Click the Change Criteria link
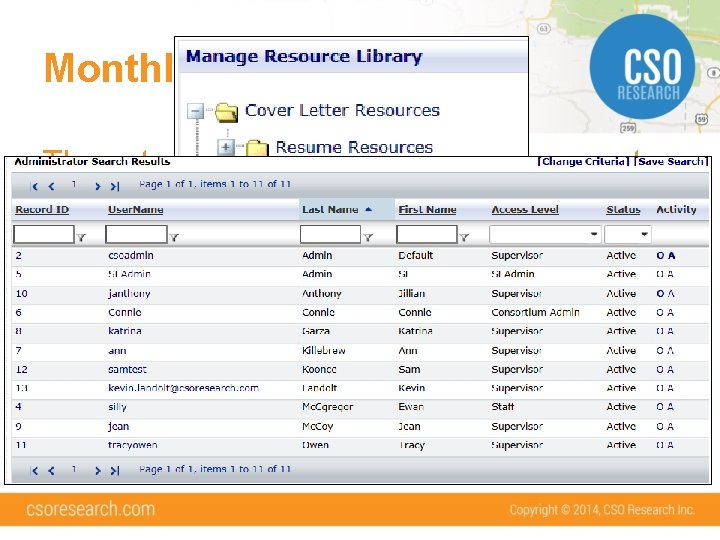The height and width of the screenshot is (540, 720). click(583, 162)
